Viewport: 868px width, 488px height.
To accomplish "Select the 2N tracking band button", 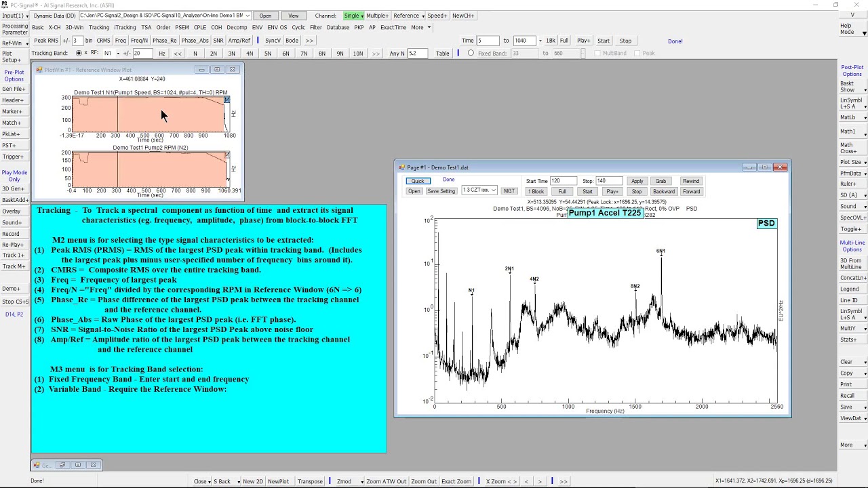I will point(213,54).
